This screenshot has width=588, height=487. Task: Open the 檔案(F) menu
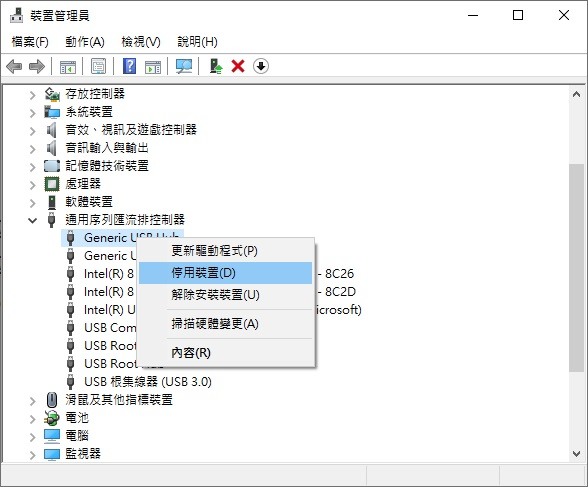point(30,42)
